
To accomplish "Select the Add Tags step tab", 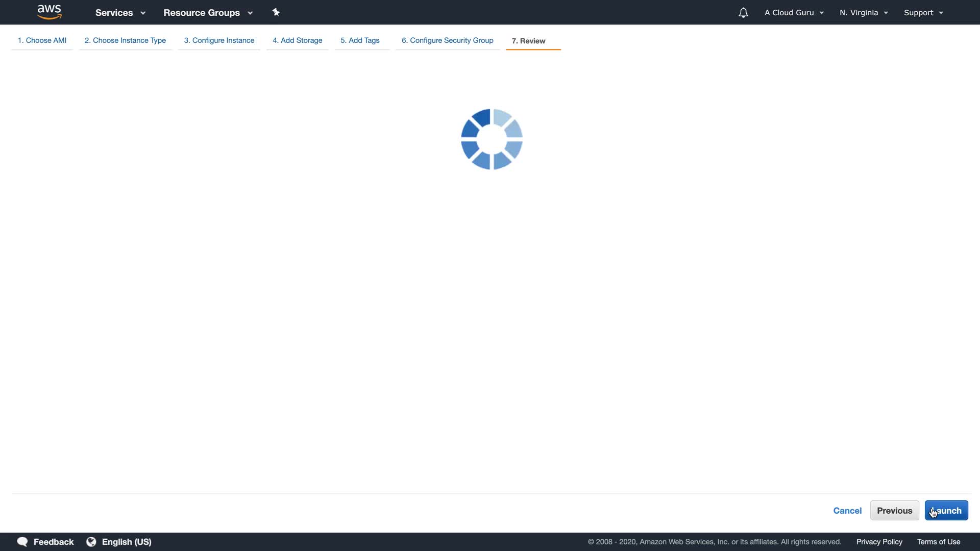I will tap(360, 40).
